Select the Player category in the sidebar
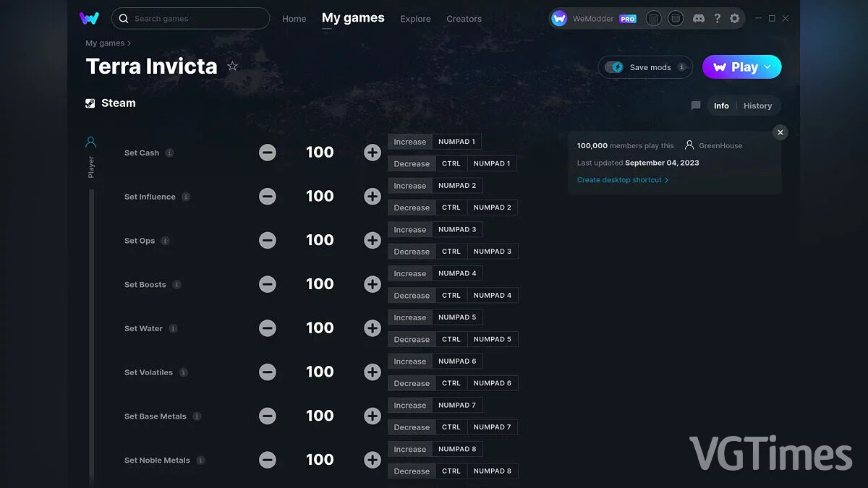 pyautogui.click(x=90, y=155)
